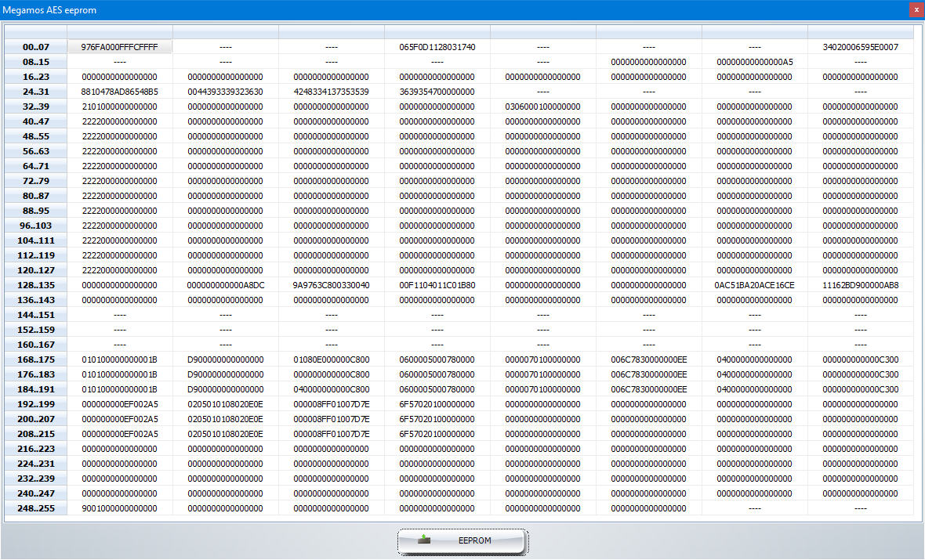Click row header 56..63
Screen dimensions: 925x560
tap(36, 151)
